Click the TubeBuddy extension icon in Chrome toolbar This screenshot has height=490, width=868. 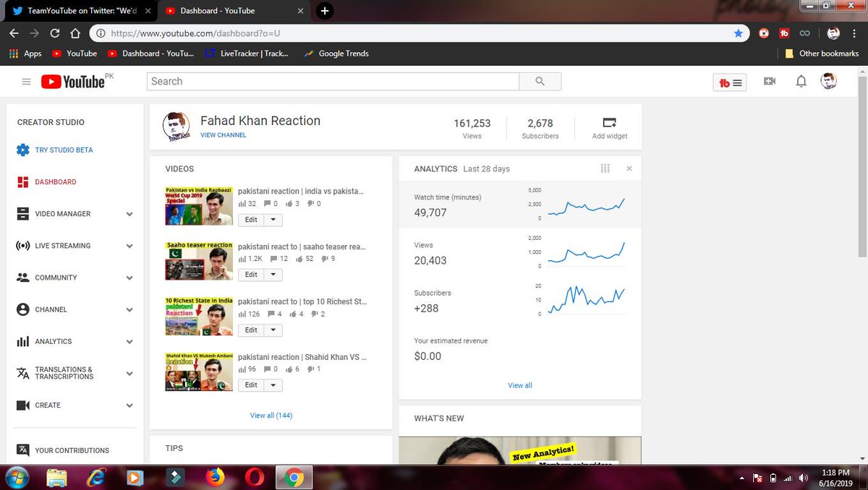[x=784, y=33]
